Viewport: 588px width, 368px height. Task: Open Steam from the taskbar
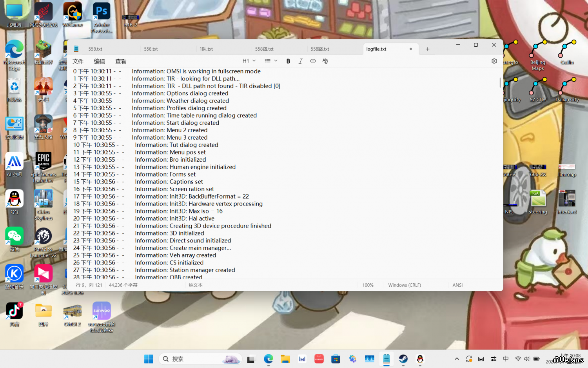tap(403, 359)
